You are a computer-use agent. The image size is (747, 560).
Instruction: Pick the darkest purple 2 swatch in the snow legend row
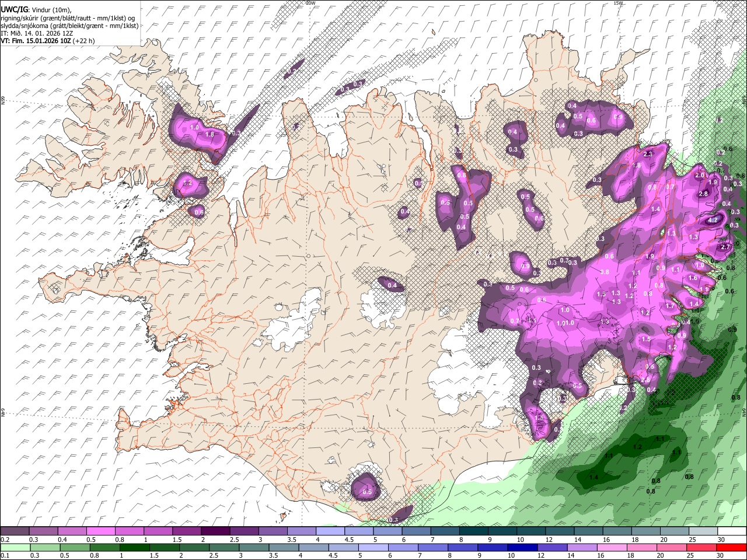coord(215,531)
